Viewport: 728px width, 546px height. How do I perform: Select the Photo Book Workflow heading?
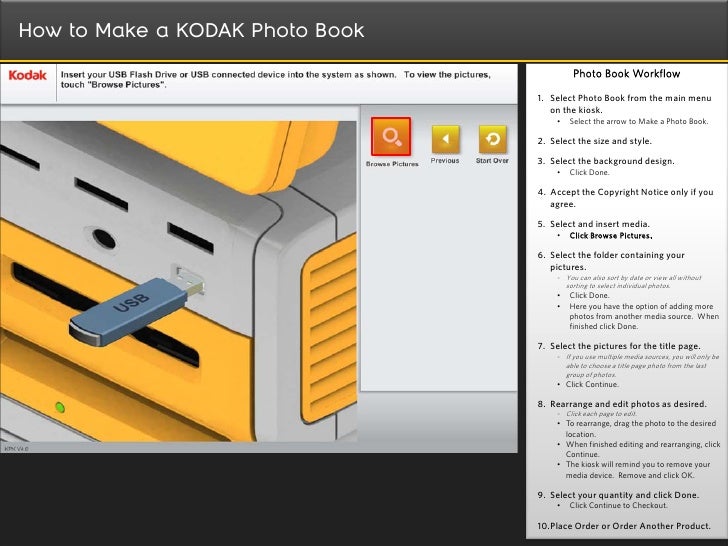pyautogui.click(x=626, y=74)
